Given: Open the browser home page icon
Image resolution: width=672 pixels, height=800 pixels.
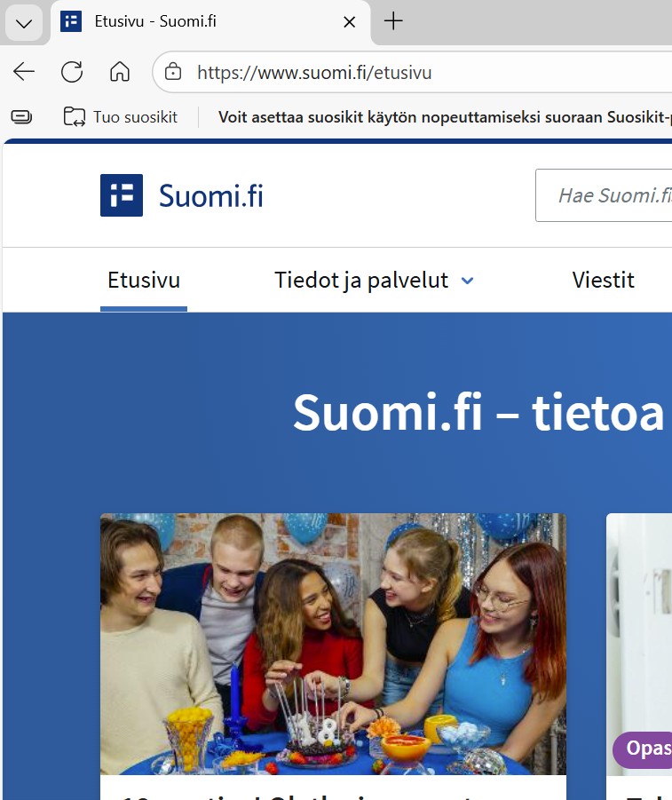Looking at the screenshot, I should click(120, 71).
